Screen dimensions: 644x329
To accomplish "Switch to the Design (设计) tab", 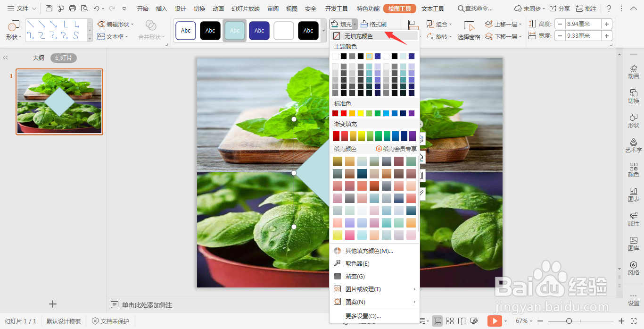I will coord(181,8).
